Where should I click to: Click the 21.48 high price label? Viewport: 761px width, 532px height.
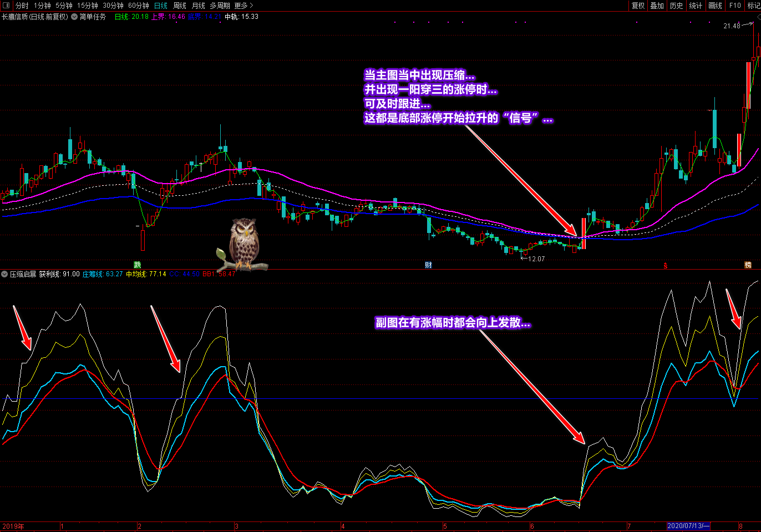(732, 26)
